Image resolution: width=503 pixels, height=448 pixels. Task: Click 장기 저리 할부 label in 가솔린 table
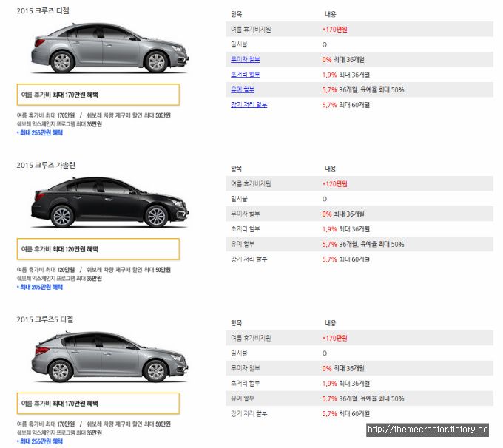249,259
